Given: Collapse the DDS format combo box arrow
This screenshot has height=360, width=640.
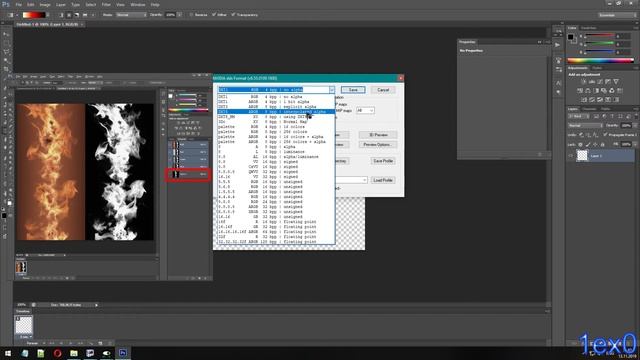Looking at the screenshot, I should (x=331, y=90).
